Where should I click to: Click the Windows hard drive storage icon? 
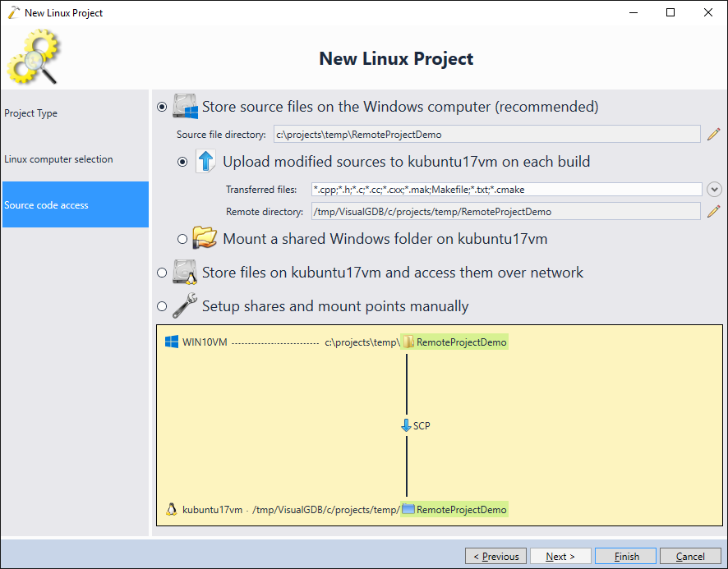185,106
